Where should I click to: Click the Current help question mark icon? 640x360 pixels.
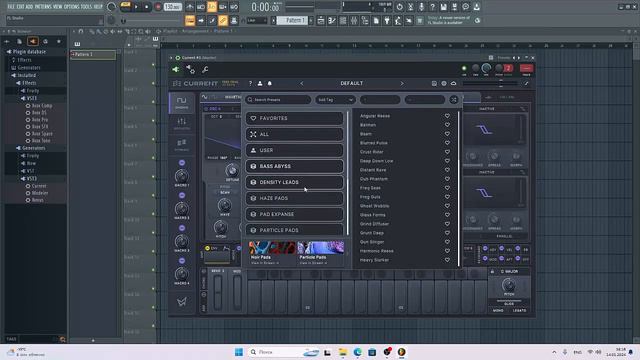250,83
